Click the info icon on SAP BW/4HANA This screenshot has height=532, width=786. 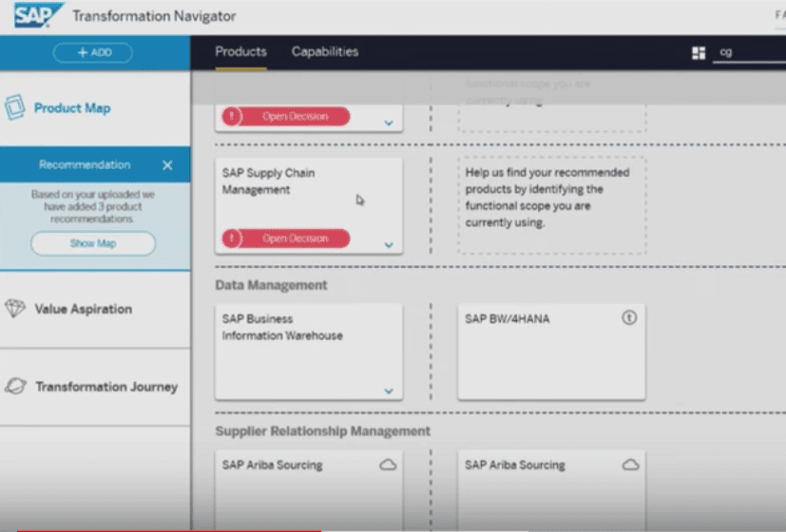point(629,317)
